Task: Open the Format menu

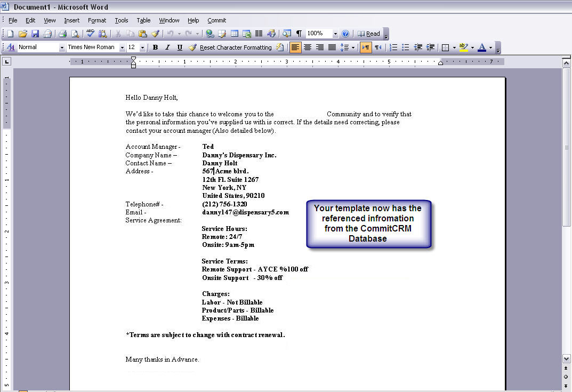Action: click(x=97, y=20)
